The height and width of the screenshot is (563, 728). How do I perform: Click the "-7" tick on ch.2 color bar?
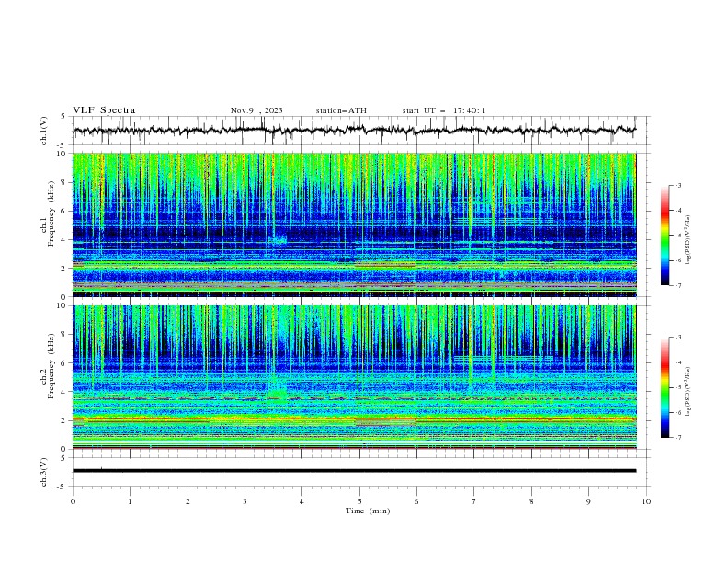[677, 437]
